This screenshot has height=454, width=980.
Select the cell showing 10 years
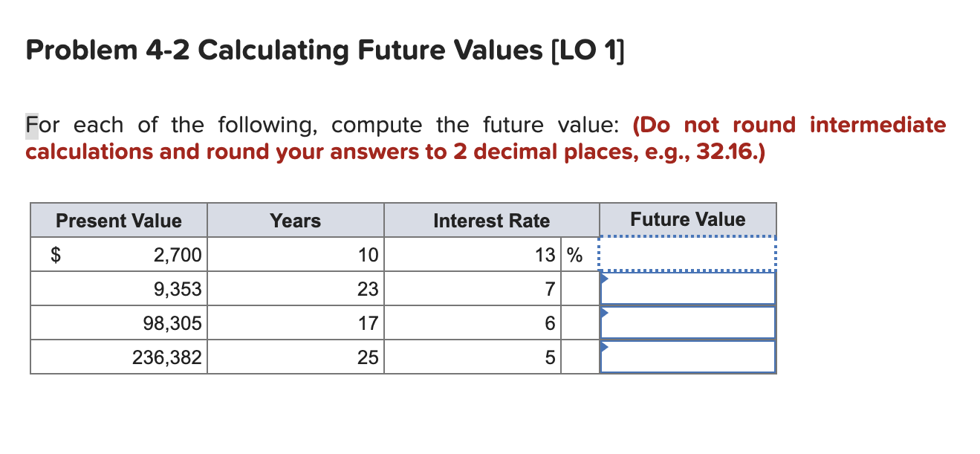297,254
